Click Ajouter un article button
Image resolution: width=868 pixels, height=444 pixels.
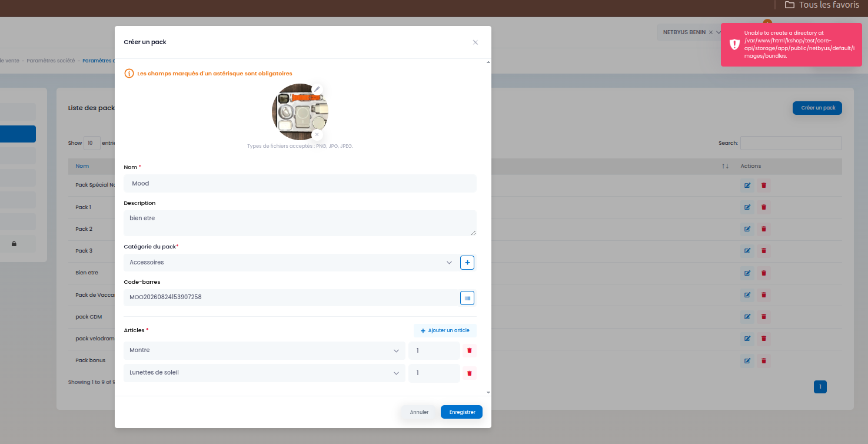click(x=445, y=330)
